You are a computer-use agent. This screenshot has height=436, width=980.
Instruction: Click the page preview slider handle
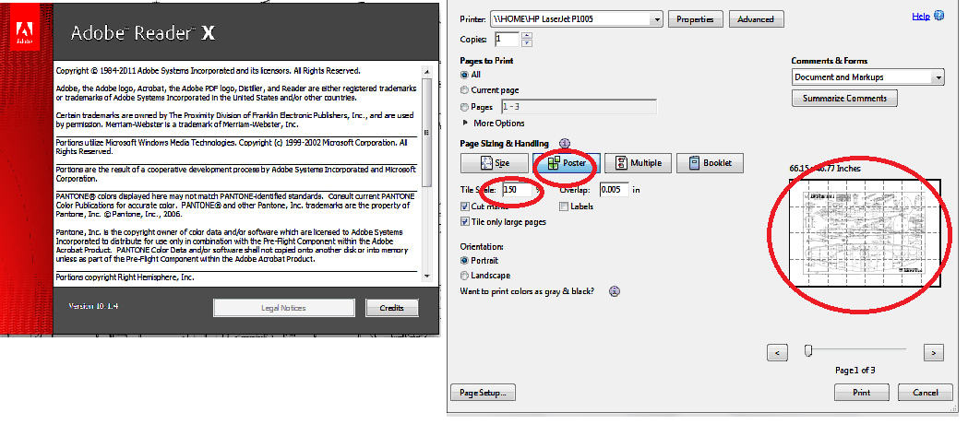click(x=808, y=351)
